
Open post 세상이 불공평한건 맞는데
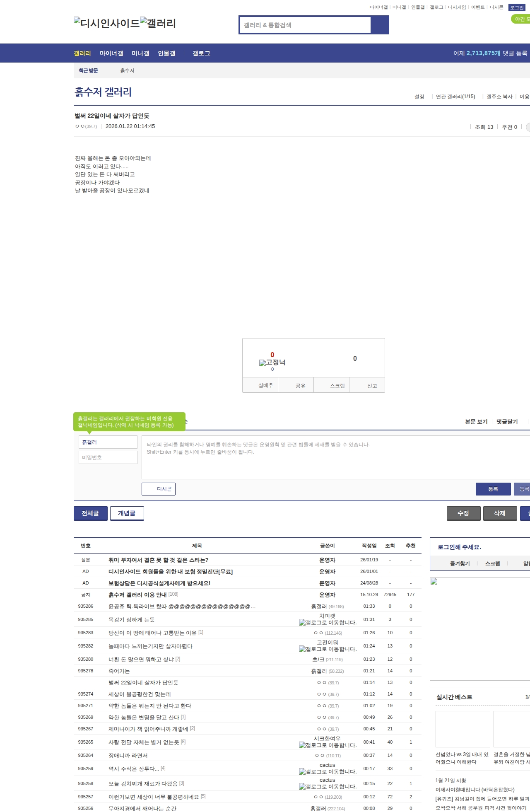(x=140, y=694)
